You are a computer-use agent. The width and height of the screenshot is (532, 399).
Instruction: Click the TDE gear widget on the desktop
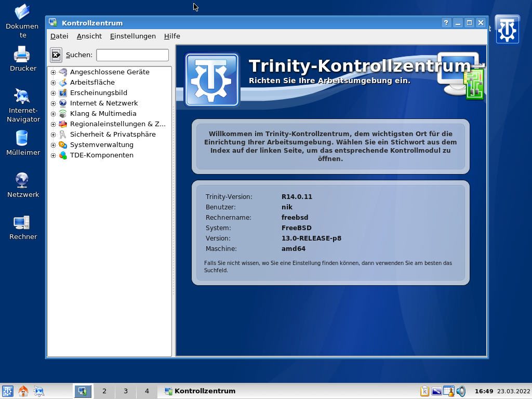click(507, 30)
